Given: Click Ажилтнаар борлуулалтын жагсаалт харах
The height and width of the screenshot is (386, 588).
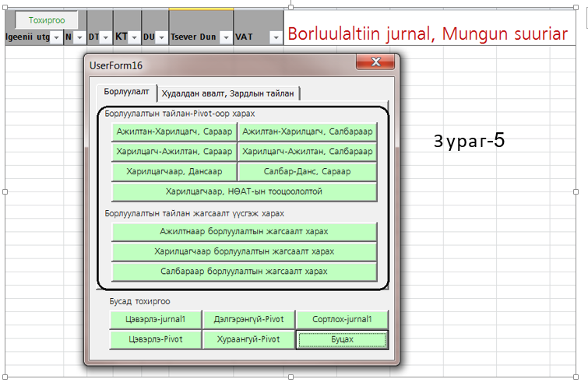Looking at the screenshot, I should pos(245,232).
